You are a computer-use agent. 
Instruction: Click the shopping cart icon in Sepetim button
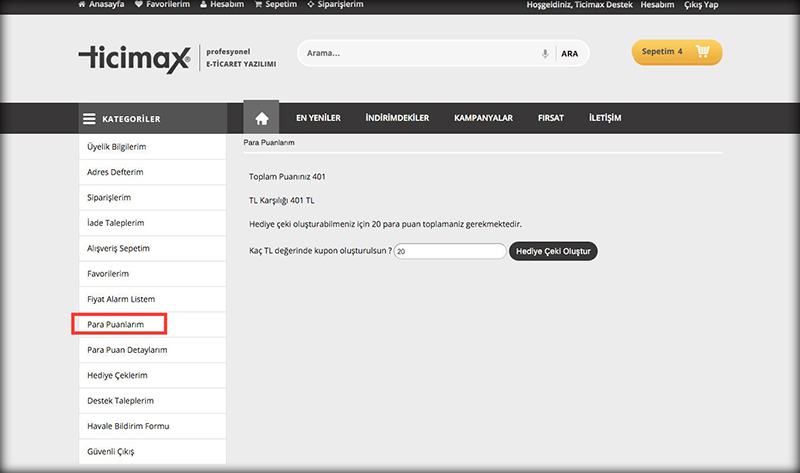pyautogui.click(x=704, y=52)
